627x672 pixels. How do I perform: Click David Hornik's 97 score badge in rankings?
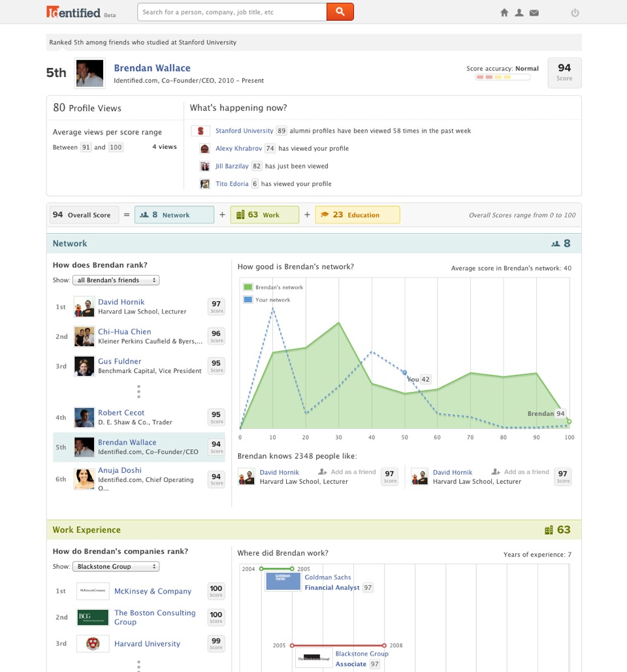(216, 306)
